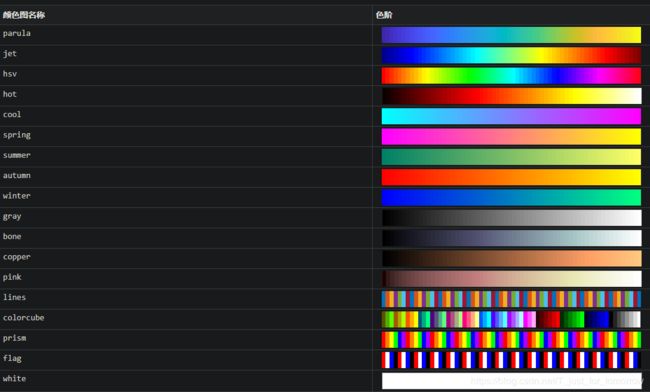Click the spring colormap name
This screenshot has height=392, width=650.
(x=17, y=135)
